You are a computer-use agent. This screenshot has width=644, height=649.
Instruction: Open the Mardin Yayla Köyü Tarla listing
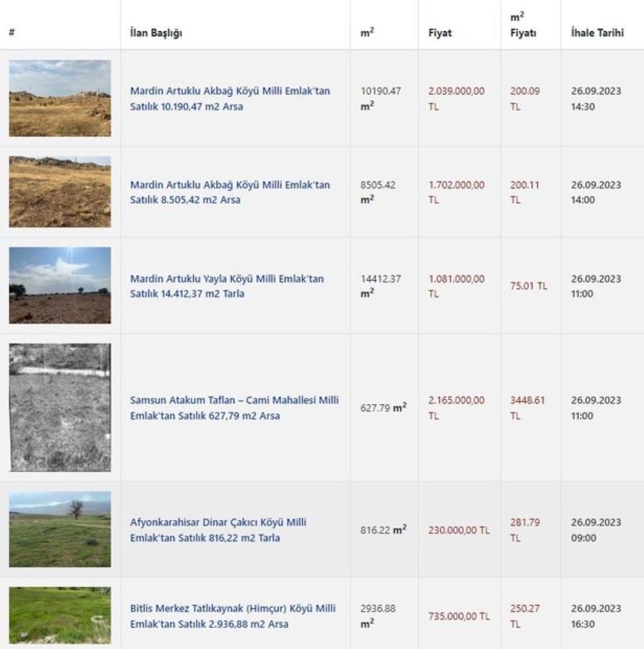click(x=226, y=286)
